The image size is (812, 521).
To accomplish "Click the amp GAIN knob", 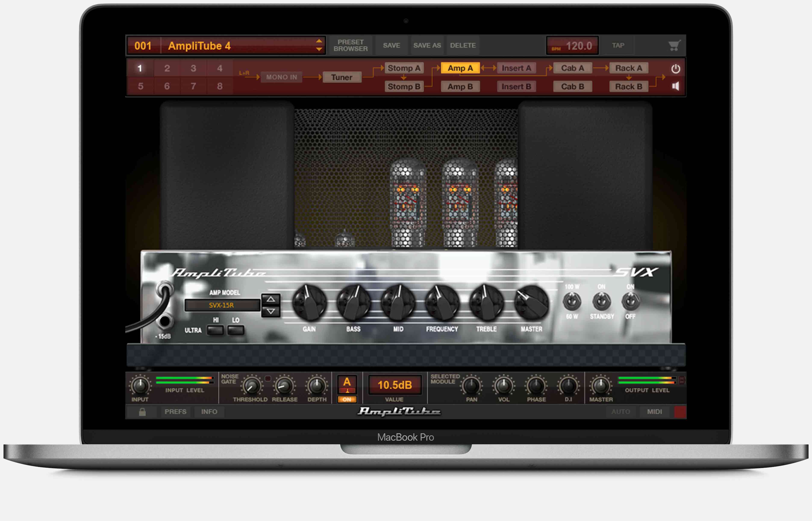I will coord(309,303).
